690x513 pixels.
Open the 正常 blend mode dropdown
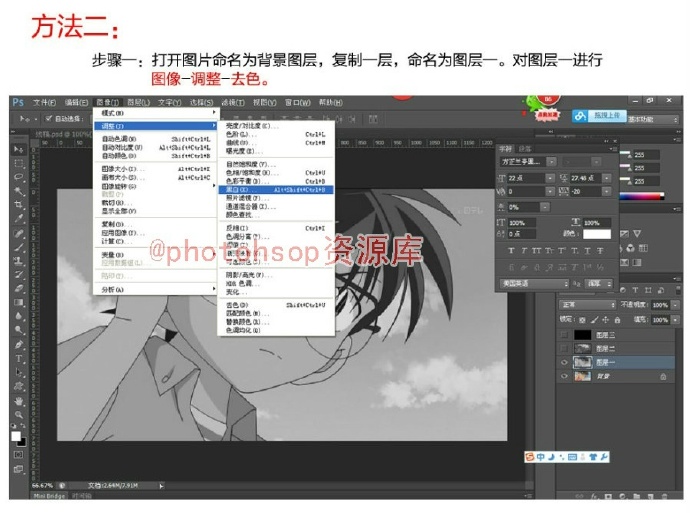click(587, 304)
